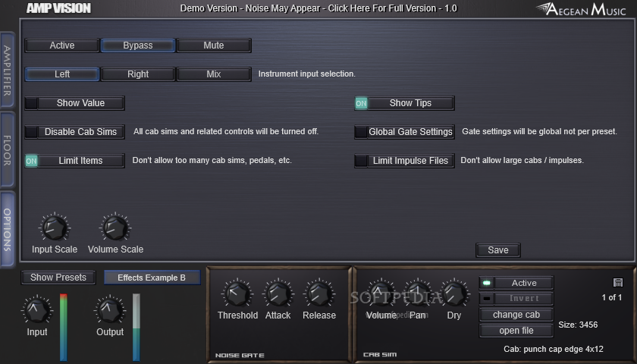Toggle the cab sim Invert button
Viewport: 637px width, 364px height.
click(516, 299)
